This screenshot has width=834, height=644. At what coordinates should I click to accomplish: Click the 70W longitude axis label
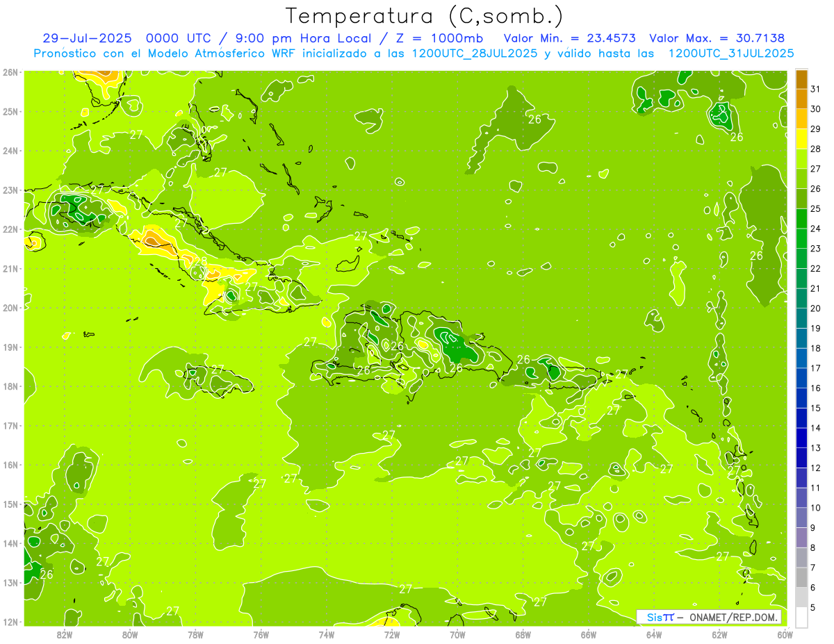pyautogui.click(x=457, y=634)
